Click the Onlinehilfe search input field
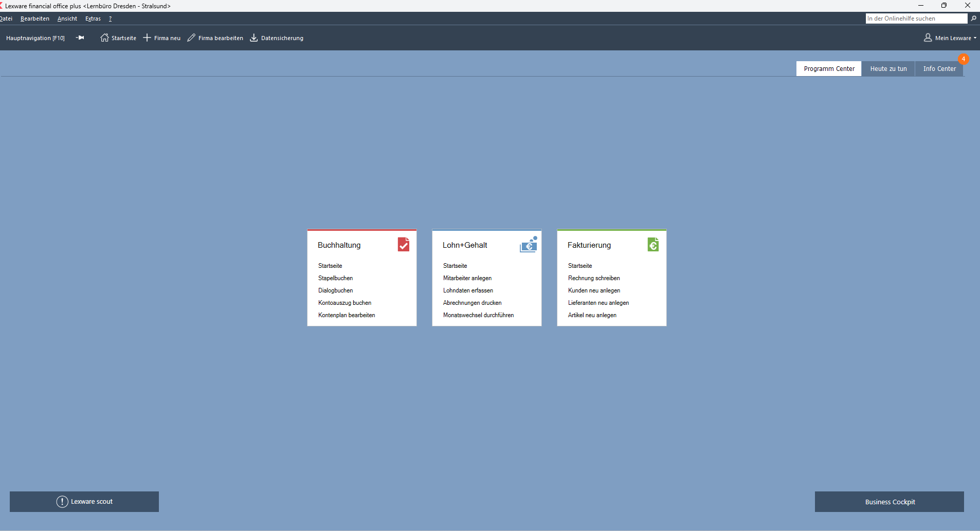This screenshot has height=531, width=980. click(x=916, y=19)
